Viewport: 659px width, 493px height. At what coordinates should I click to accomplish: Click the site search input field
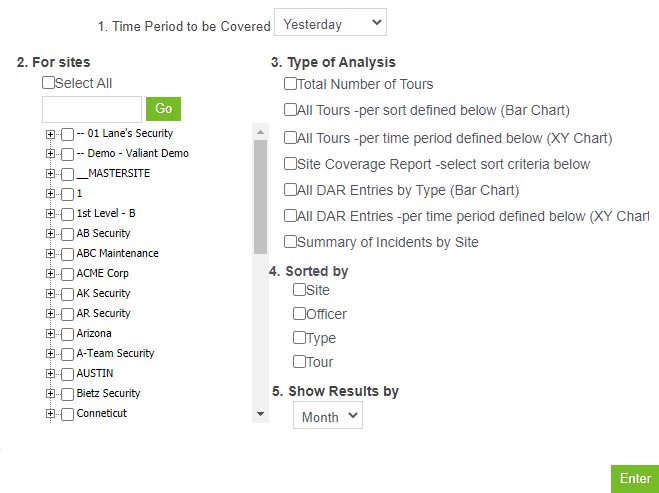pyautogui.click(x=92, y=108)
